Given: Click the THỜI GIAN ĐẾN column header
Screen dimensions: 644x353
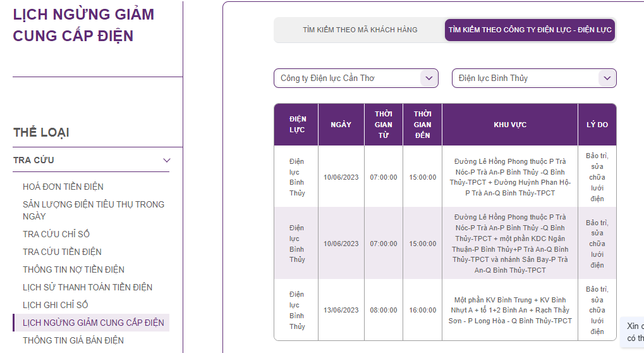Looking at the screenshot, I should pos(422,125).
